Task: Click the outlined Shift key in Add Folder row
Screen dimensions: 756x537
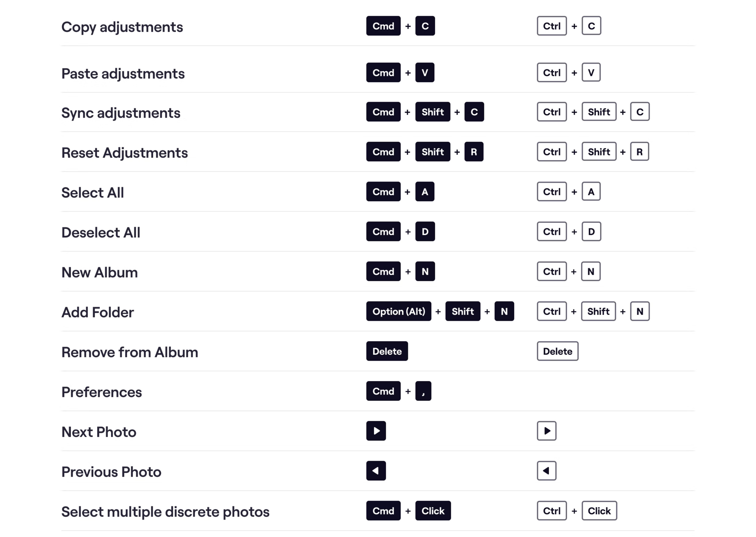Action: tap(598, 311)
